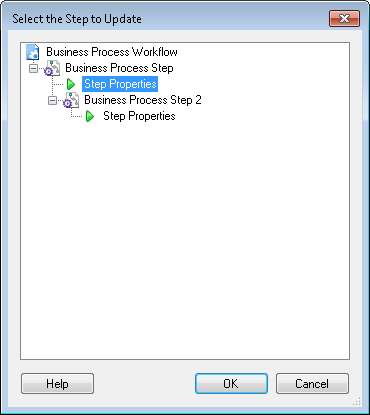The width and height of the screenshot is (370, 415).
Task: Select the Business Process Workflow root item
Action: (x=112, y=52)
